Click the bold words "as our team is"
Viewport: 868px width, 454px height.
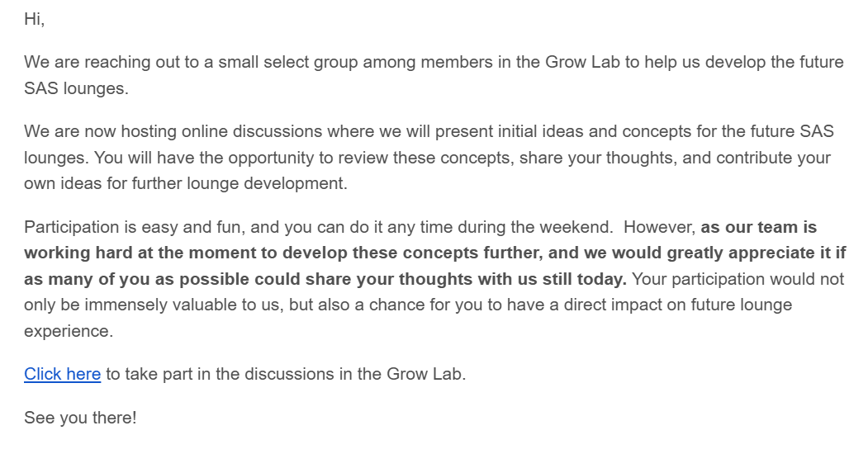tap(758, 227)
